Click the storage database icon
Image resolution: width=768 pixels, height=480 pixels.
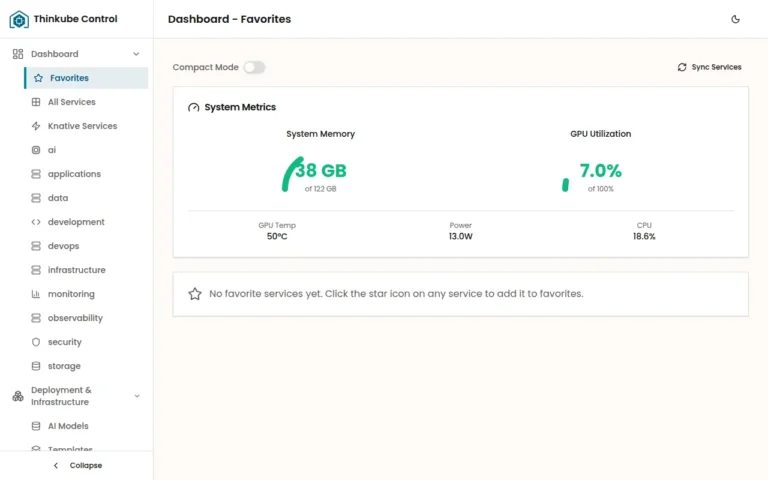pos(36,366)
